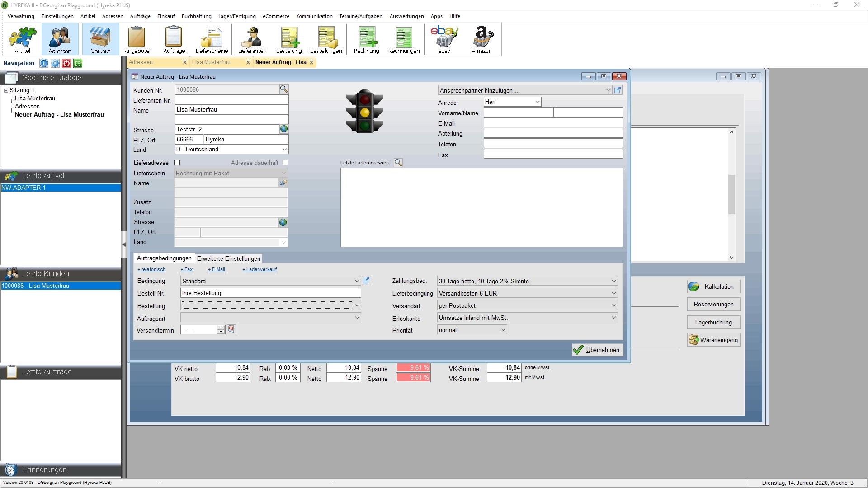Viewport: 868px width, 488px height.
Task: Switch to Erweiterte Einstellungen tab
Action: [x=228, y=258]
